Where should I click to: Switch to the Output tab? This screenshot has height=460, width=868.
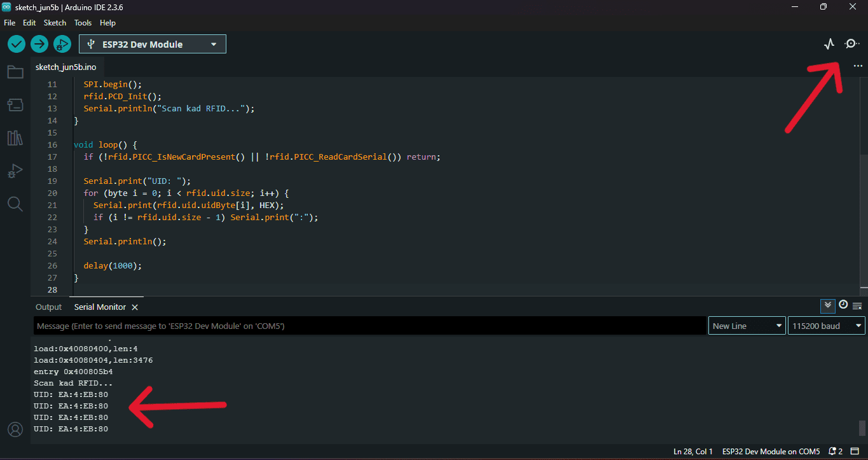tap(48, 307)
